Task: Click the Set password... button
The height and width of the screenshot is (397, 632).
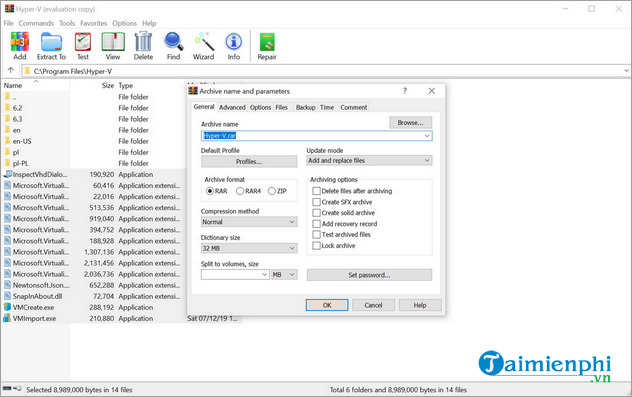Action: tap(369, 275)
